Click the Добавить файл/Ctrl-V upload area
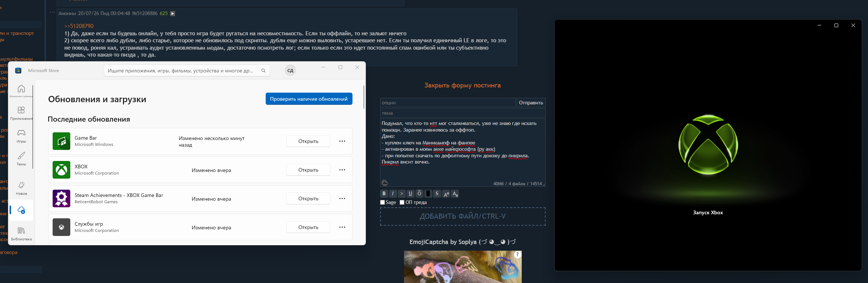Screen dimensions: 868x283 463,216
